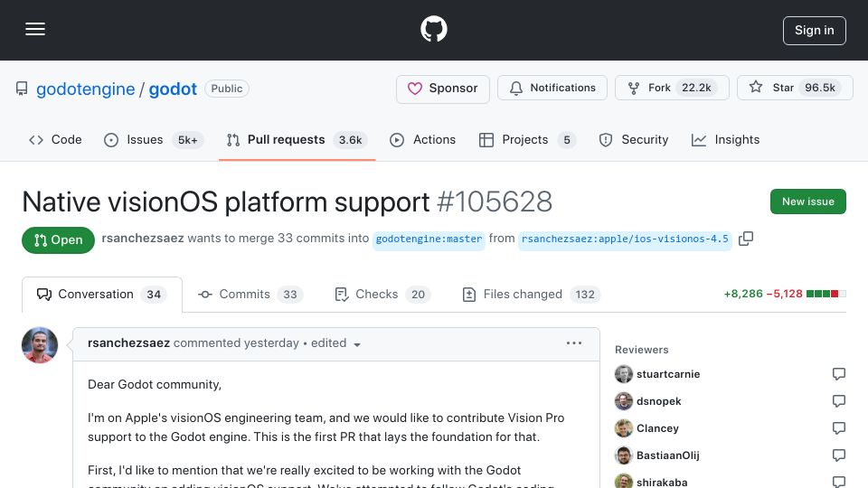The width and height of the screenshot is (868, 488).
Task: Switch to the Code tab
Action: (55, 140)
